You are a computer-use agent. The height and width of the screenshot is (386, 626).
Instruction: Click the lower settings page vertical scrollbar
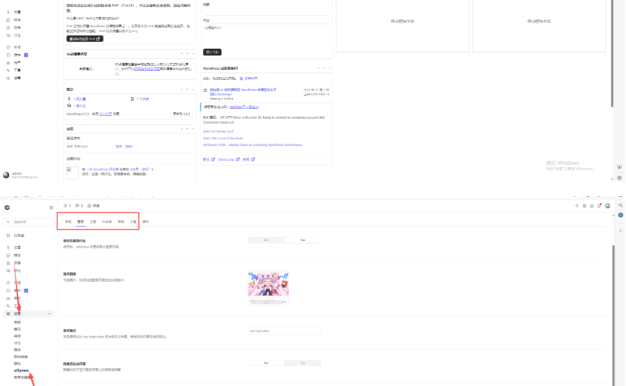pos(613,315)
